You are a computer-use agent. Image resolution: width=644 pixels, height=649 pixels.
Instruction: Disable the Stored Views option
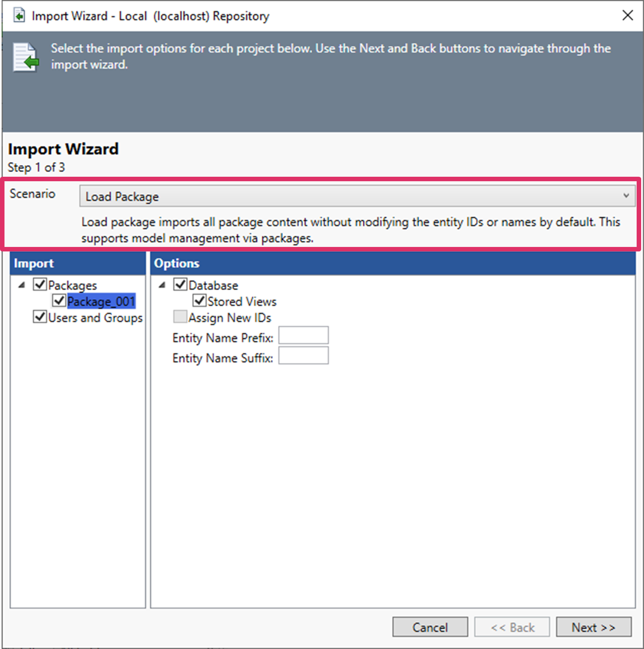click(200, 301)
